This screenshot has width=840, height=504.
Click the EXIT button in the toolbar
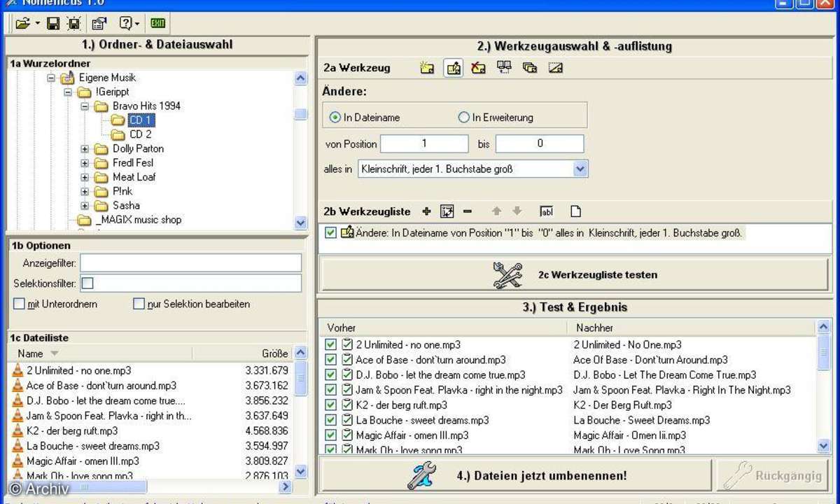pyautogui.click(x=157, y=22)
